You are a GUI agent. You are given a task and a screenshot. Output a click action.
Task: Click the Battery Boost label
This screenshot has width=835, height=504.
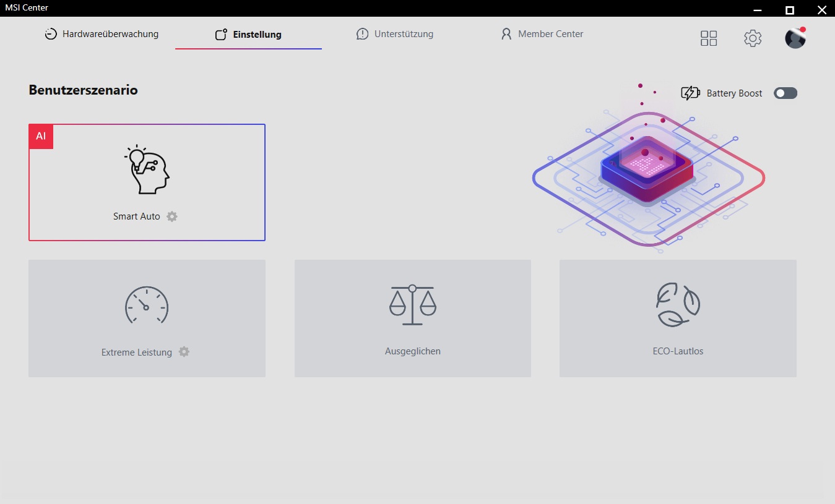[x=735, y=93]
